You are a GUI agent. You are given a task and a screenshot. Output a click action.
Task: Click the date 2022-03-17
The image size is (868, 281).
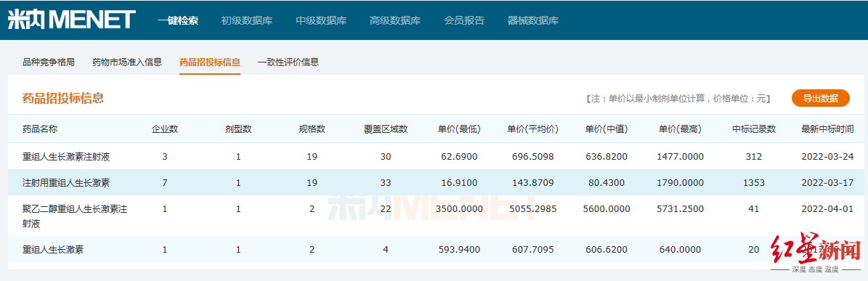pyautogui.click(x=827, y=182)
